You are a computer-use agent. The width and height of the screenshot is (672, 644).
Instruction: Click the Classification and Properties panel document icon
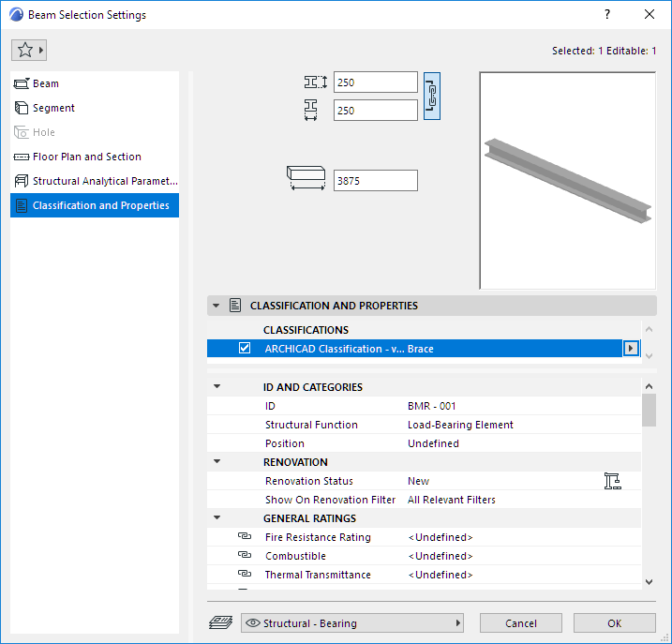pyautogui.click(x=235, y=306)
